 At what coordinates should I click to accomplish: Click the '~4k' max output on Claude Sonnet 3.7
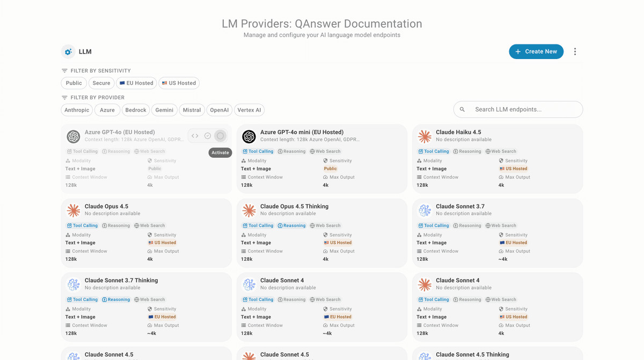tap(503, 259)
